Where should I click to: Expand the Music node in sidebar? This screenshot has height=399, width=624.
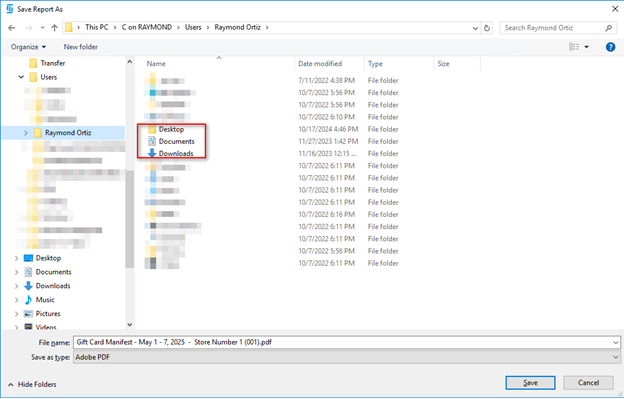pos(16,300)
